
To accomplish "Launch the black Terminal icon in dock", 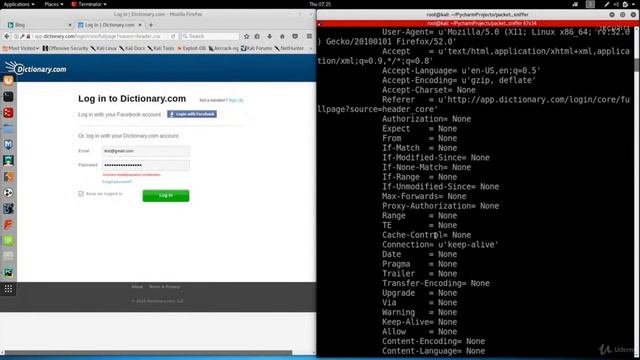I will pos(8,96).
